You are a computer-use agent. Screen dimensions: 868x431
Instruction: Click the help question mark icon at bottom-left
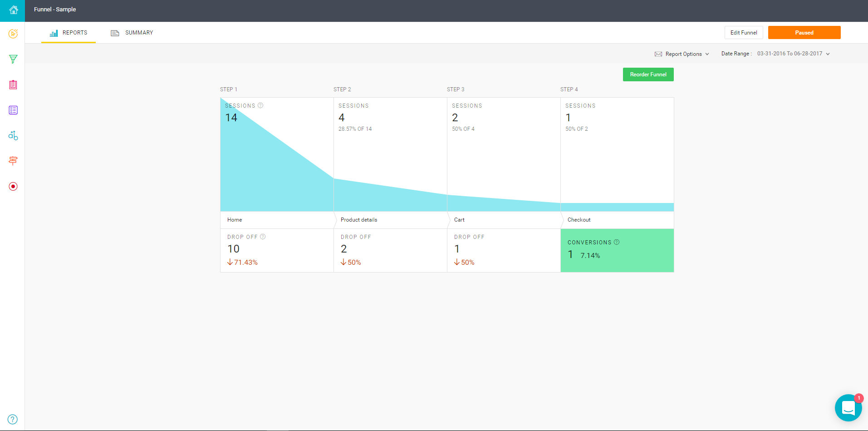point(13,419)
